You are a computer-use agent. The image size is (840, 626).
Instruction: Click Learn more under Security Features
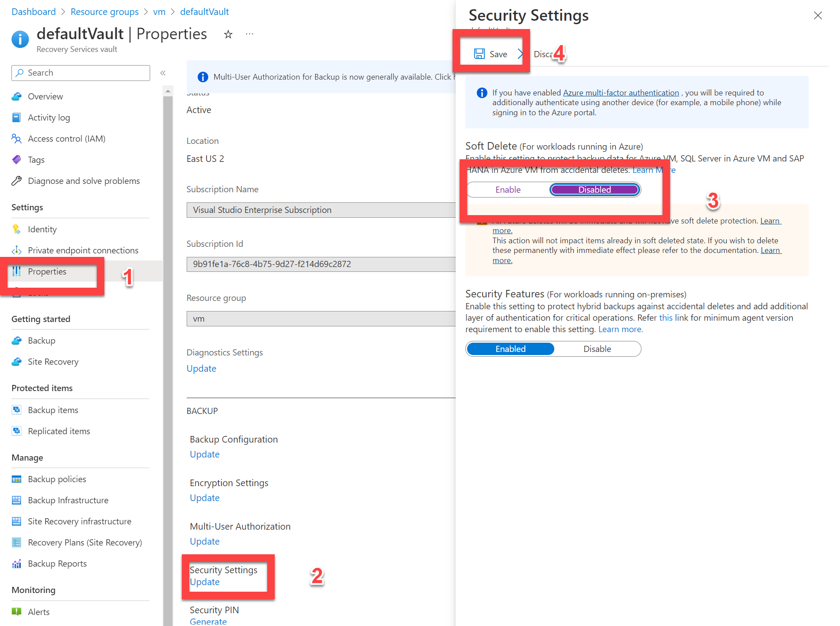pos(620,329)
